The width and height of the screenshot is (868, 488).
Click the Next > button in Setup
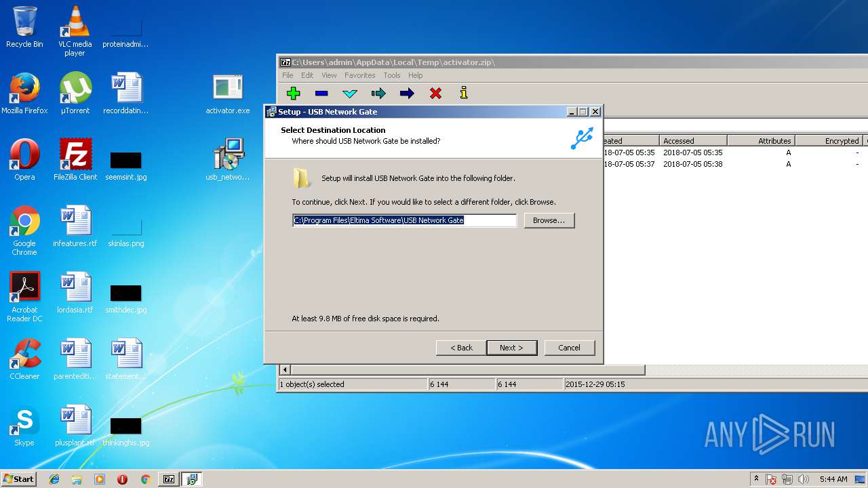511,348
